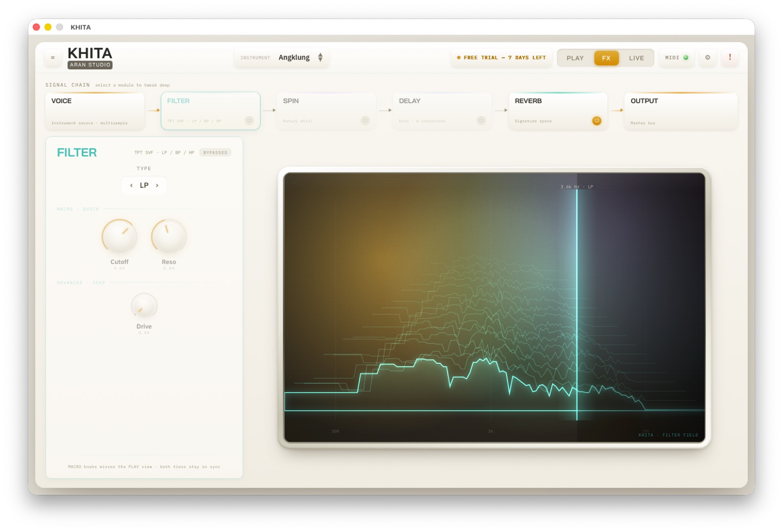783x532 pixels.
Task: Select the FILTER module card
Action: tap(210, 111)
